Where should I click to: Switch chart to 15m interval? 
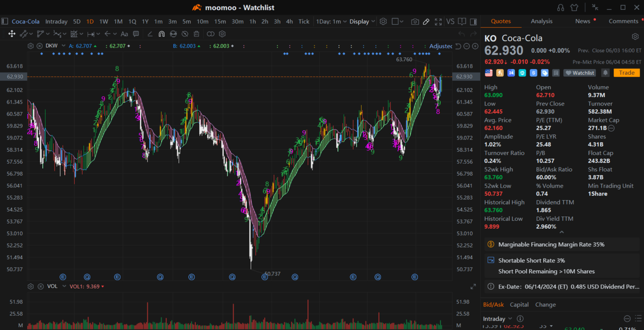click(220, 21)
